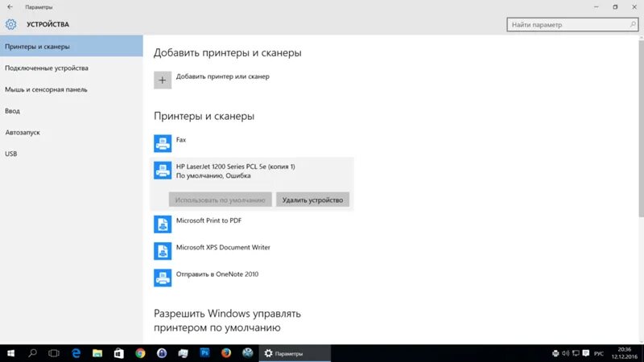Open taskbar search magnifier
644x362 pixels.
(32, 353)
